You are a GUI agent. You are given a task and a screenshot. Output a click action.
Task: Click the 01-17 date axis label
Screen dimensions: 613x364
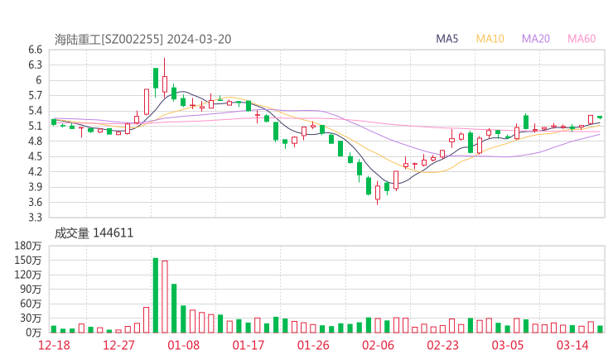coord(249,345)
